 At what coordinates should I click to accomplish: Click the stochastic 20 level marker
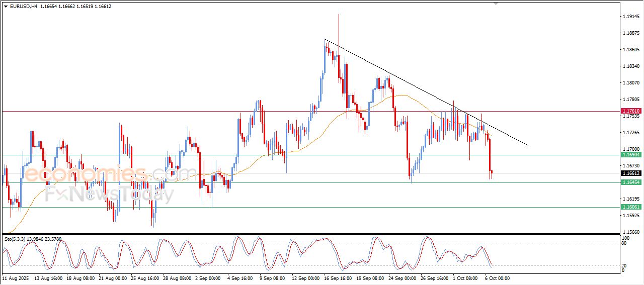[625, 265]
